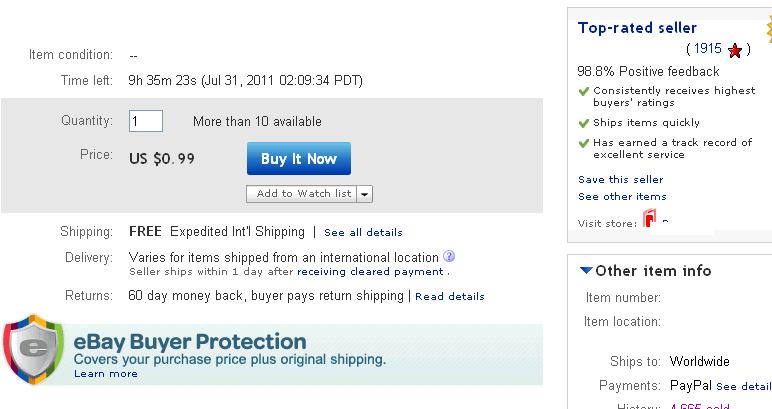Open the Read details returns link
Screen dimensions: 772x409
pos(449,297)
